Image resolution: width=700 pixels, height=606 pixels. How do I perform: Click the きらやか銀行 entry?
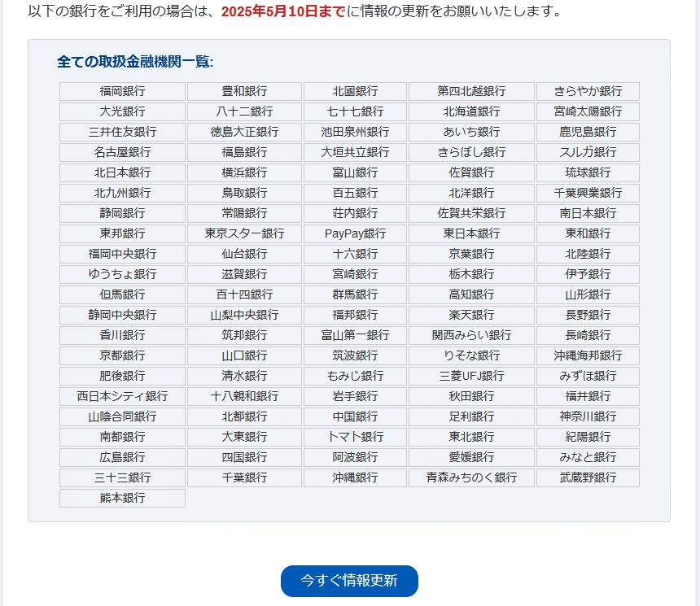point(588,91)
